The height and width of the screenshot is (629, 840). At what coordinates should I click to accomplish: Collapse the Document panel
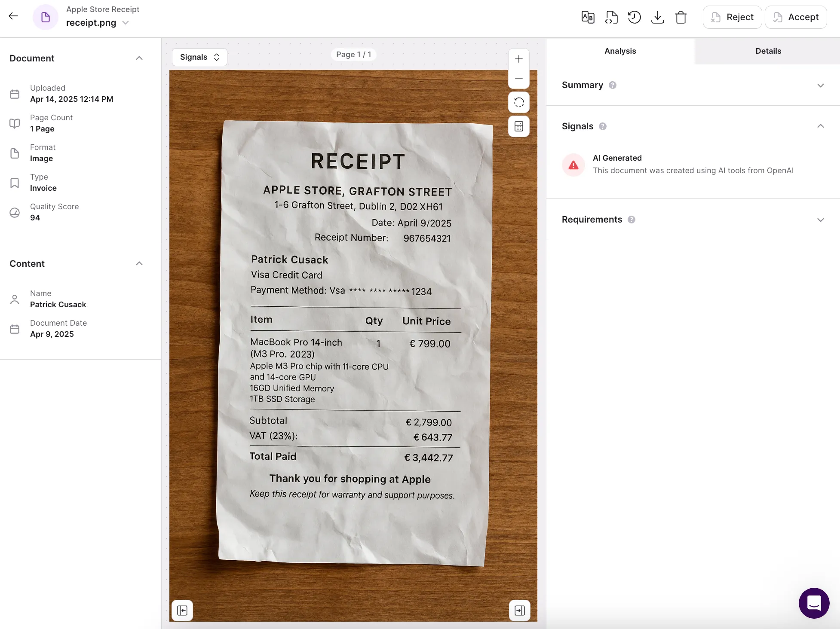tap(139, 58)
